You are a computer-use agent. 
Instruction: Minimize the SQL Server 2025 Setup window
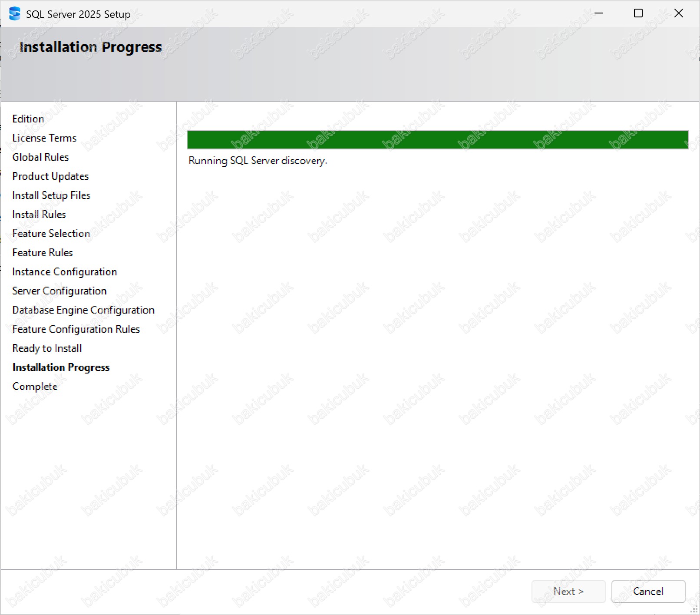pyautogui.click(x=599, y=13)
